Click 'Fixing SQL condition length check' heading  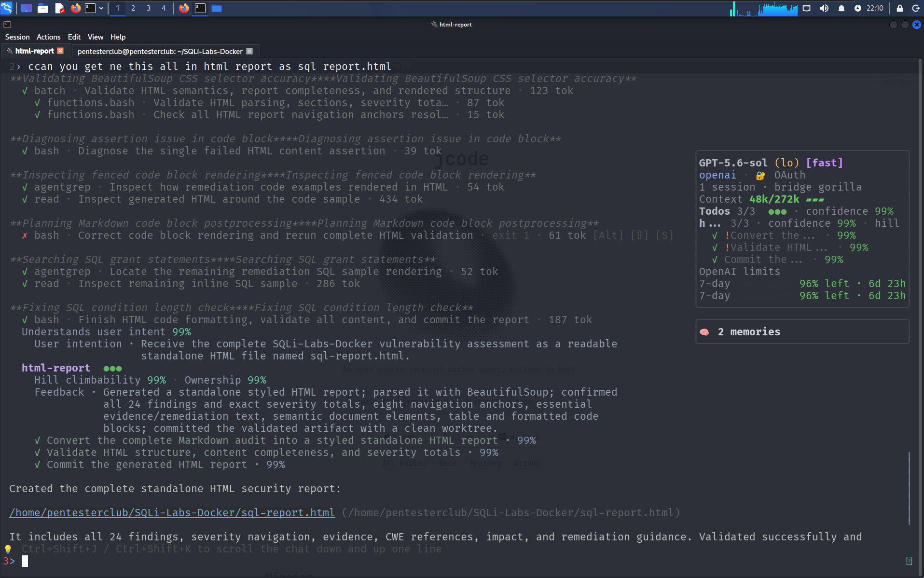242,308
